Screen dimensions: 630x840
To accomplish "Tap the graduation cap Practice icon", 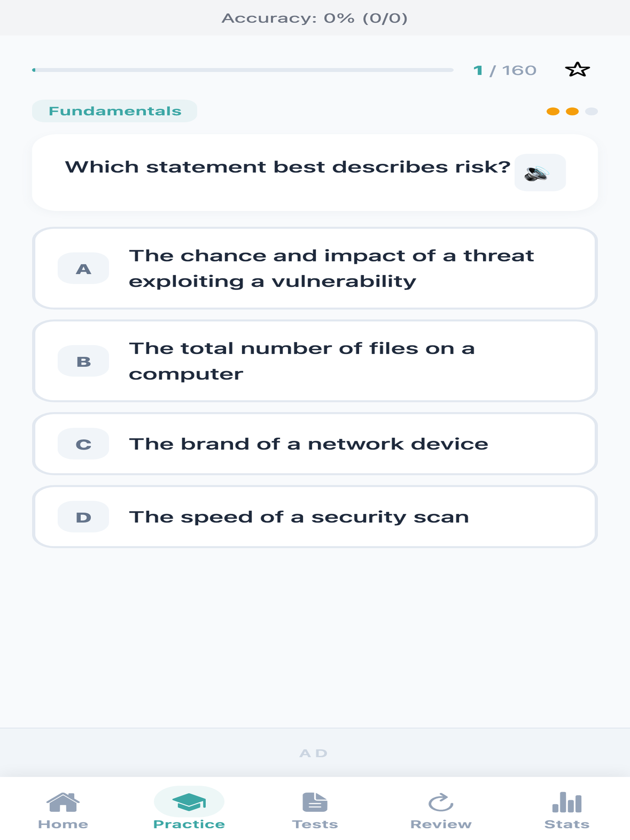I will tap(189, 802).
